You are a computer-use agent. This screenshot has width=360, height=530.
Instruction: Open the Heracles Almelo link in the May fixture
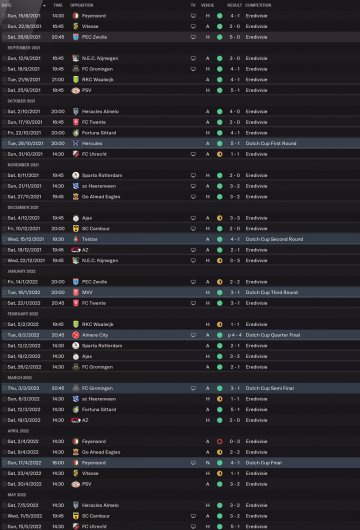pos(100,505)
